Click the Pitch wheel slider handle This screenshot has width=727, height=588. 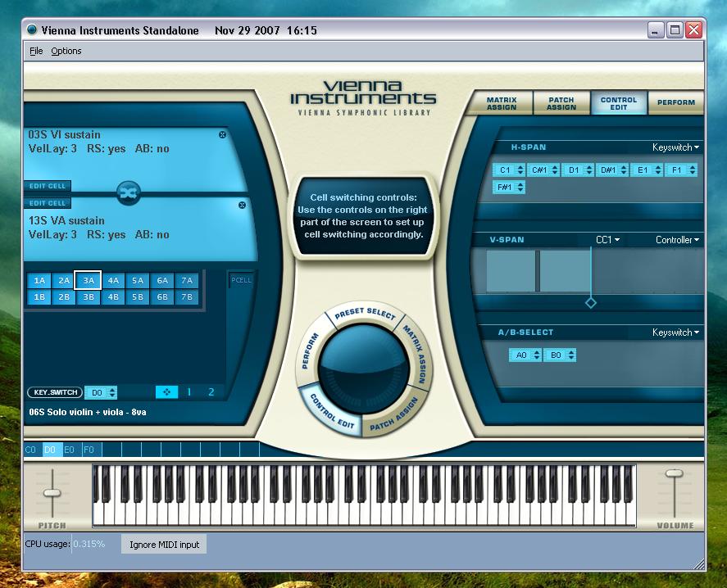coord(52,493)
